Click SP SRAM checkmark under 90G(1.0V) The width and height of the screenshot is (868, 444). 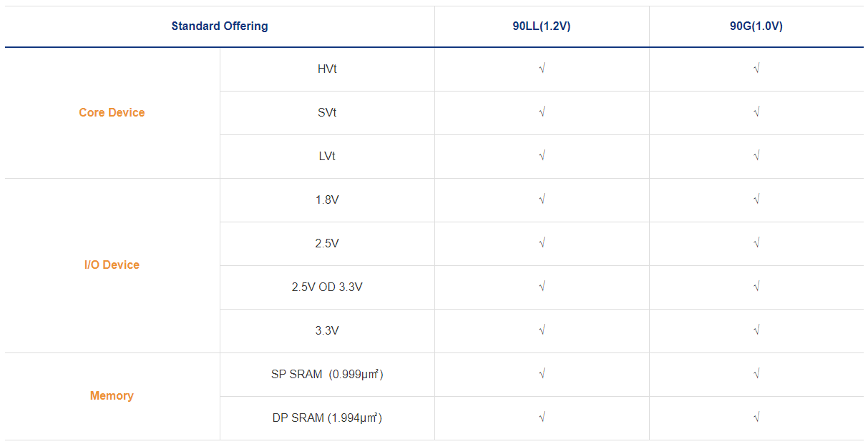(756, 375)
